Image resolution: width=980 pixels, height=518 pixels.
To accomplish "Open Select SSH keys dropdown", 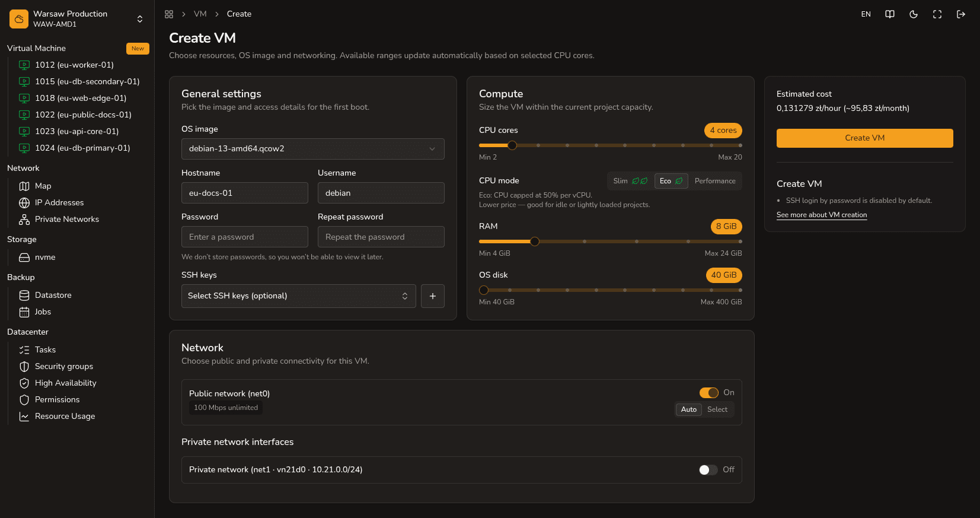I will 299,296.
